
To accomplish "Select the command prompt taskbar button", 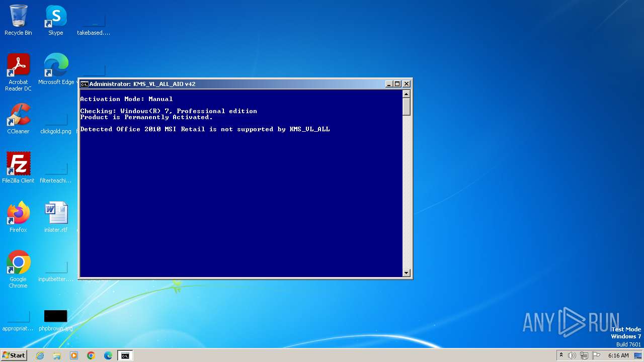I will (125, 355).
